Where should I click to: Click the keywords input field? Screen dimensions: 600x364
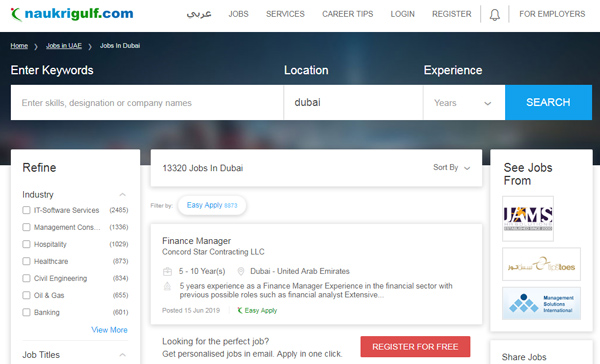[x=147, y=103]
